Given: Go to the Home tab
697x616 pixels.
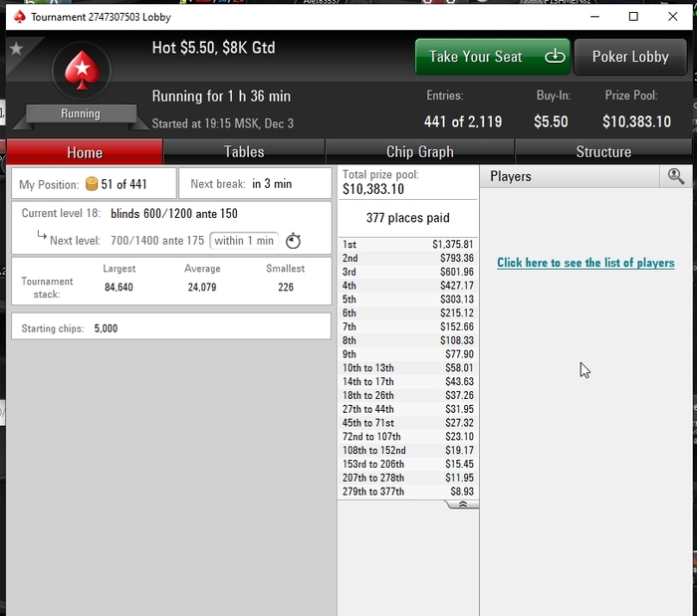Looking at the screenshot, I should (x=85, y=152).
